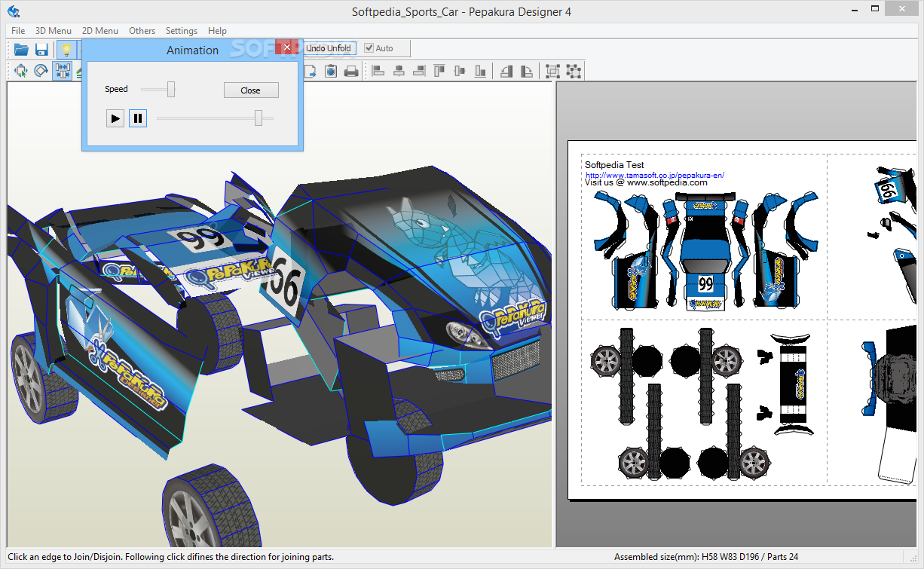Rotate parts counterclockwise ninety degrees

[x=507, y=71]
